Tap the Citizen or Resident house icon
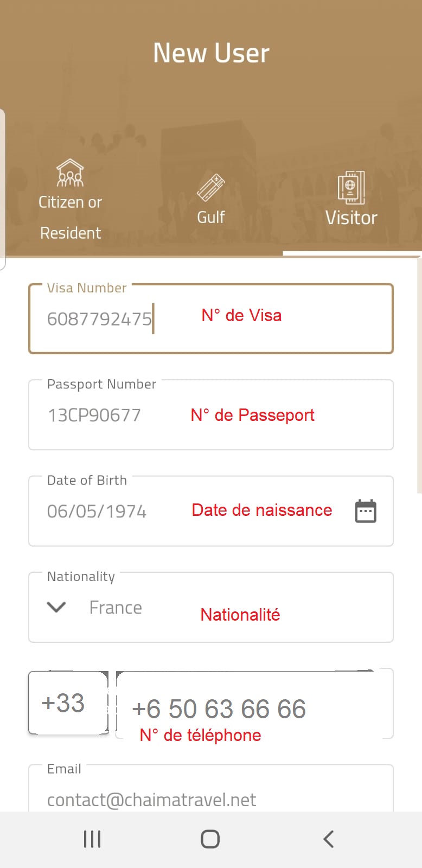Viewport: 422px width, 868px height. (x=71, y=173)
